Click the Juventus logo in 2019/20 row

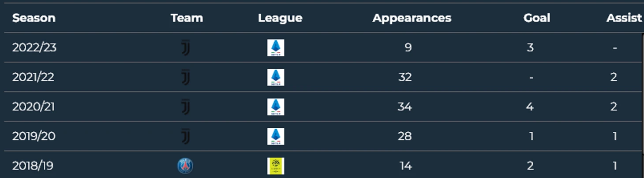pyautogui.click(x=186, y=136)
